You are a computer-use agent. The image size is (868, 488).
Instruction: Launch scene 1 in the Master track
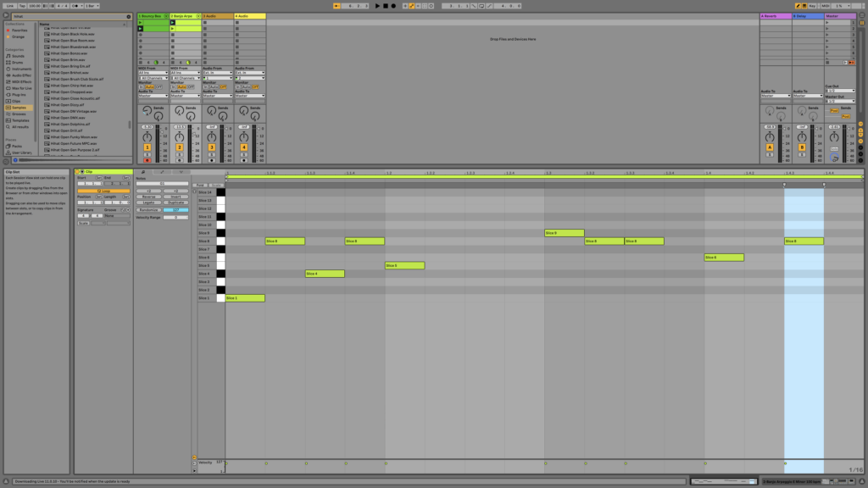(827, 23)
